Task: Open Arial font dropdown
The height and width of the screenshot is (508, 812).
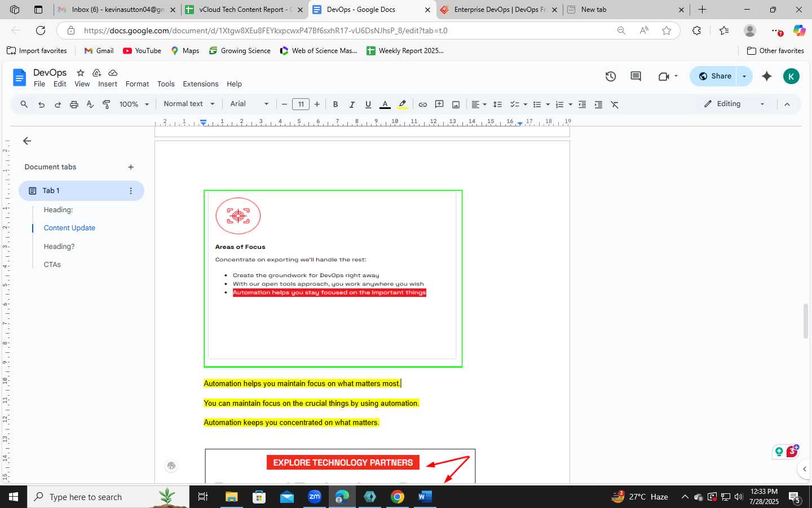Action: (249, 104)
